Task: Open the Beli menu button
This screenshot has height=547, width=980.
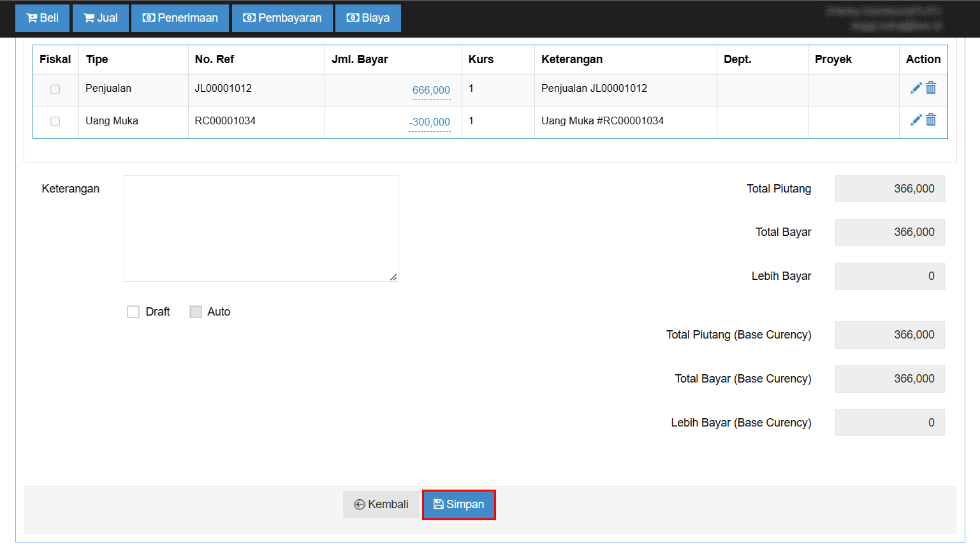Action: click(x=43, y=18)
